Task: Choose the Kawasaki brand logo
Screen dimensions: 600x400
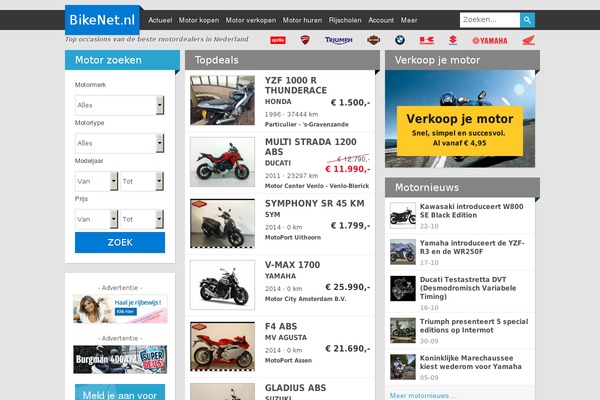Action: (427, 40)
